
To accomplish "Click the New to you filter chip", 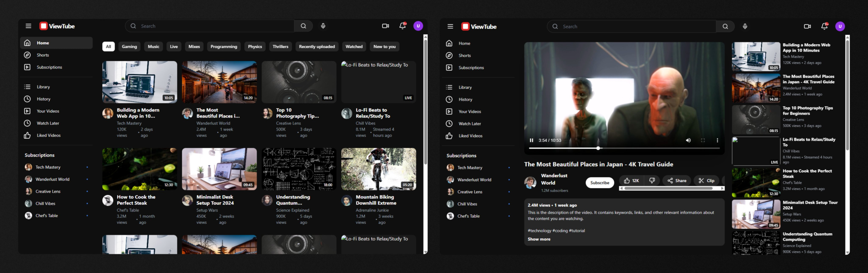I will (384, 47).
